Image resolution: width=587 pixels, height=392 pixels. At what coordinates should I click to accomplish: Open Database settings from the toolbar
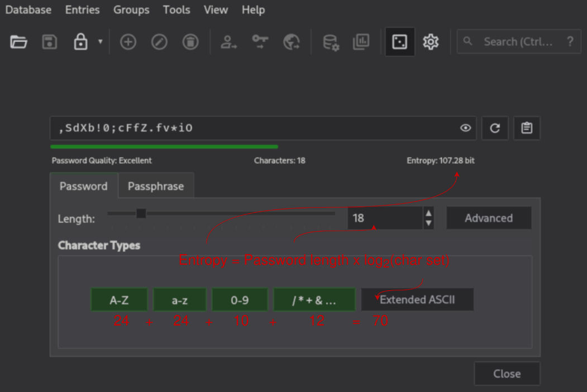click(x=331, y=42)
